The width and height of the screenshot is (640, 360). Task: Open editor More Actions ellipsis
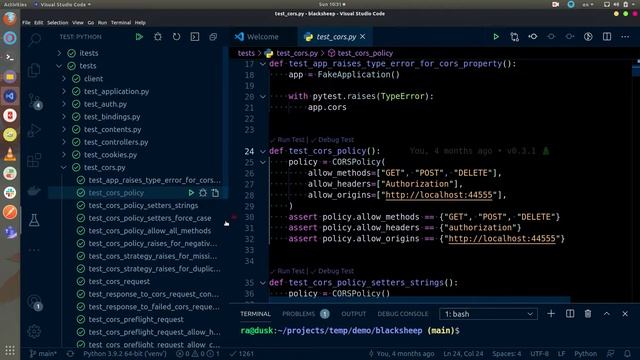[x=625, y=37]
